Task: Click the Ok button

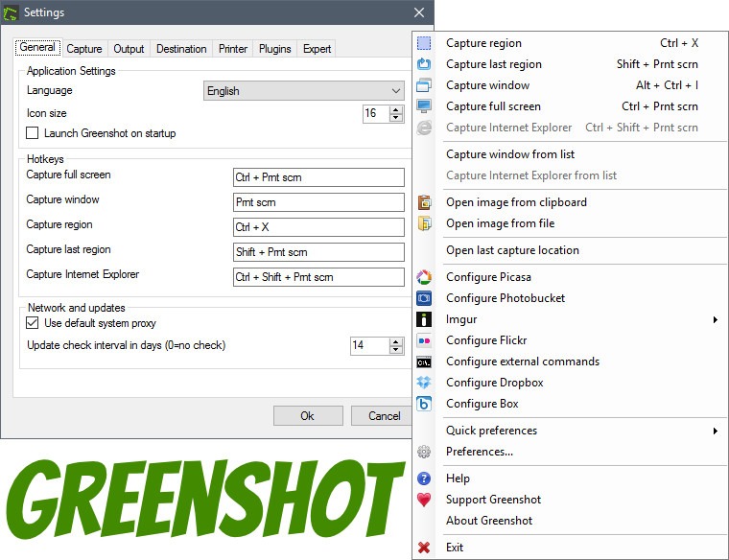Action: [308, 415]
